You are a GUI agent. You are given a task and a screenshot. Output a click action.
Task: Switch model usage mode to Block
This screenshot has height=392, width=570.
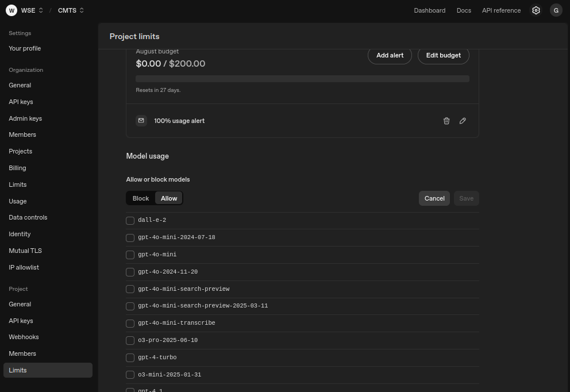click(140, 198)
